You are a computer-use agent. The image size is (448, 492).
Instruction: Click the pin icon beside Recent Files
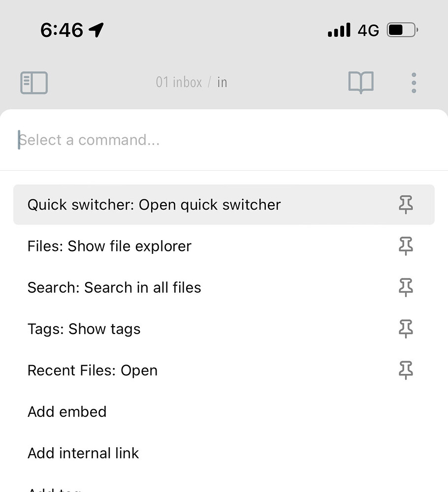click(x=405, y=370)
